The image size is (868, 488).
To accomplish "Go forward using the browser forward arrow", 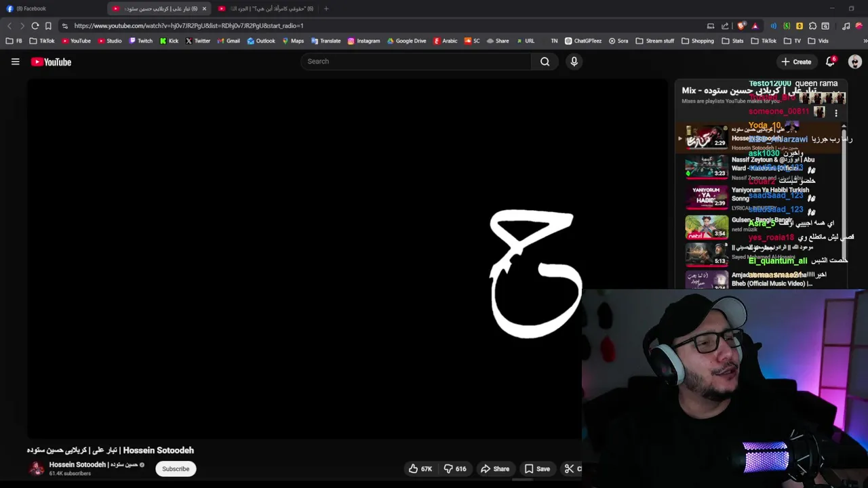I will click(22, 26).
